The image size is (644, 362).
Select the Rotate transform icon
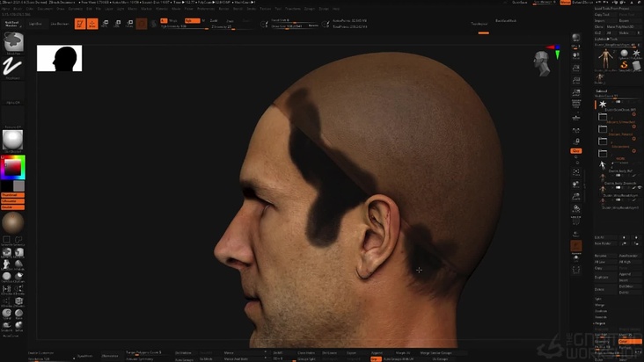129,24
